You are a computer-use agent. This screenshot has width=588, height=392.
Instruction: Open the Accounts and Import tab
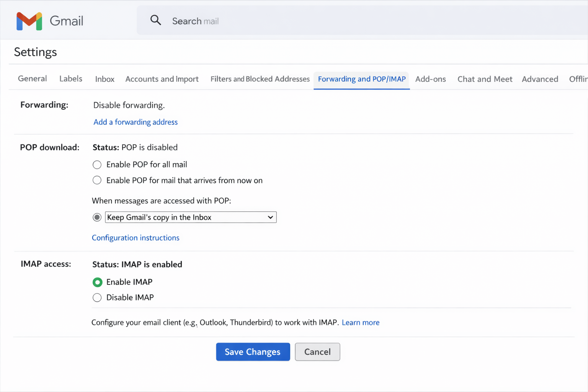tap(162, 79)
